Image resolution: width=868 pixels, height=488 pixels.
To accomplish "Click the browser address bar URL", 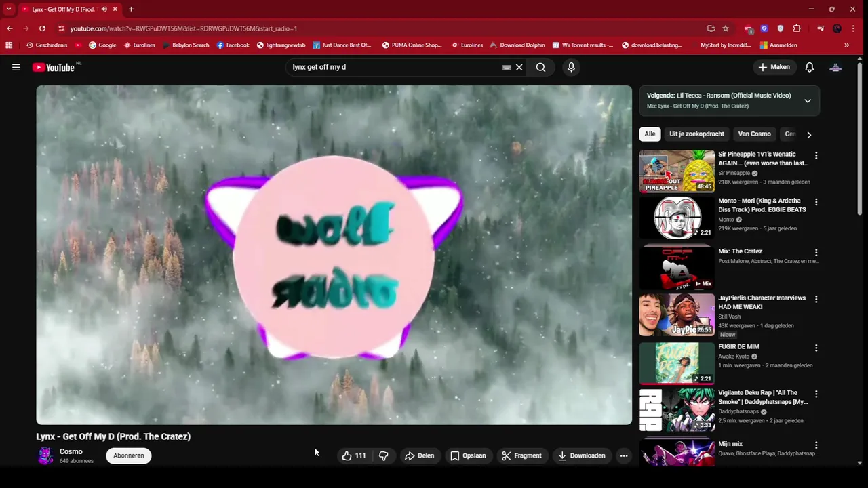I will [x=184, y=28].
